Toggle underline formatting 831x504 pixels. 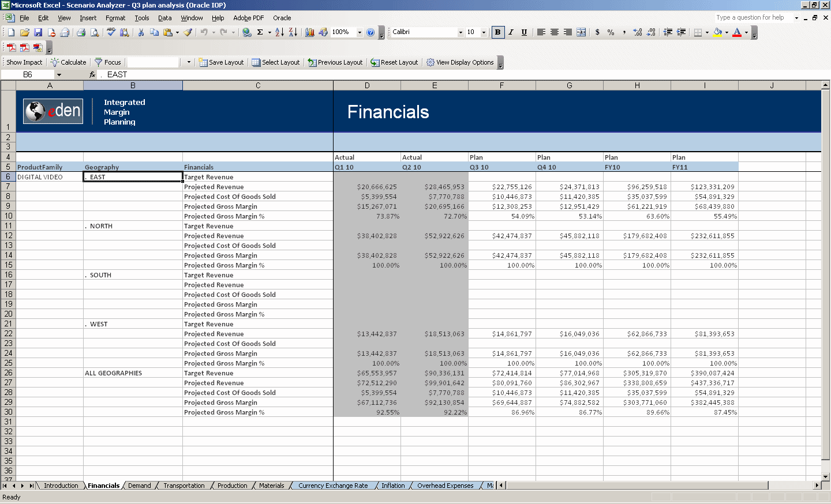pos(524,32)
